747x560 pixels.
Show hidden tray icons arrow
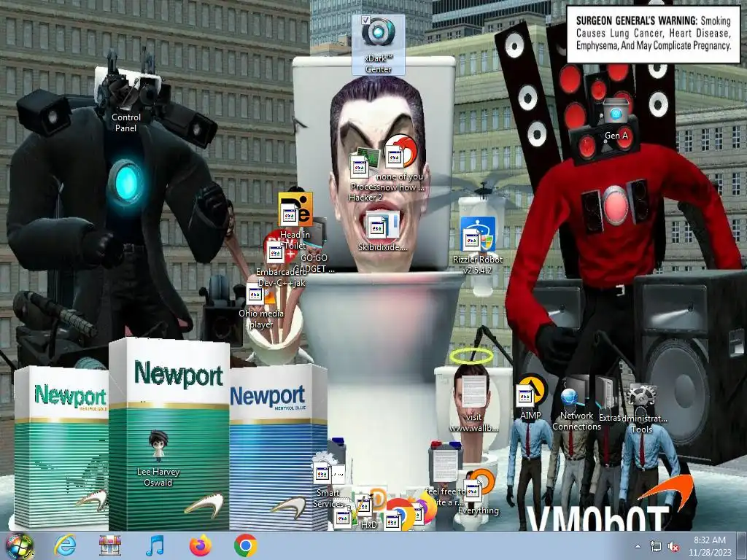pyautogui.click(x=638, y=546)
